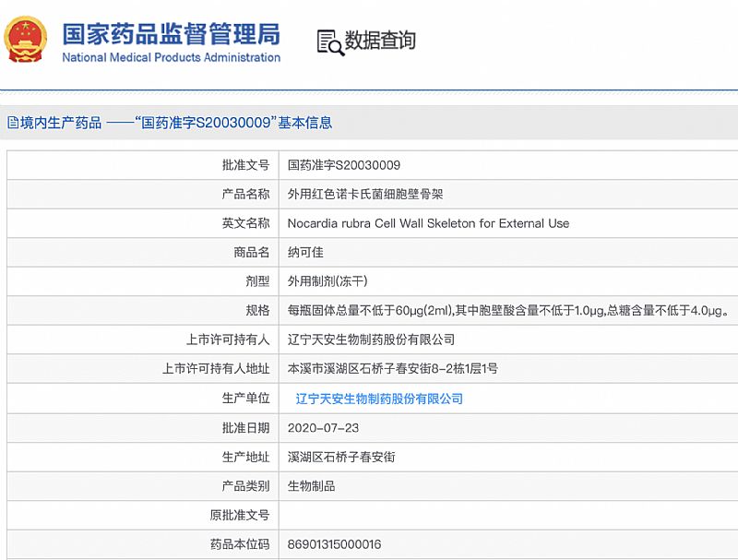Select the product name 外用红色诺卡氏菌细胞壁骨架
738x560 pixels.
[x=372, y=194]
